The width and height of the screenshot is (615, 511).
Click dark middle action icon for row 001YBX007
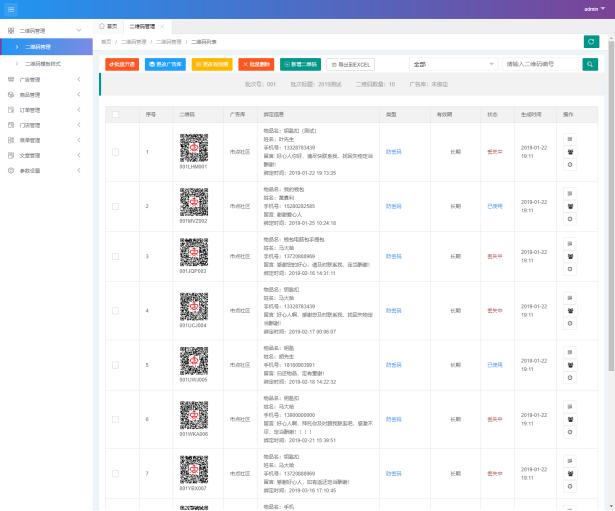[570, 474]
